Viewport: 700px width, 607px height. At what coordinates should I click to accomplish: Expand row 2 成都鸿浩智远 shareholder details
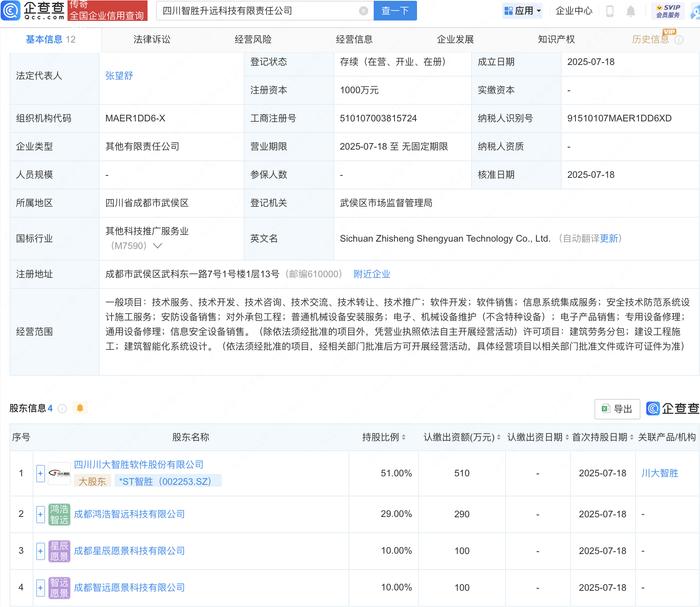pos(40,515)
